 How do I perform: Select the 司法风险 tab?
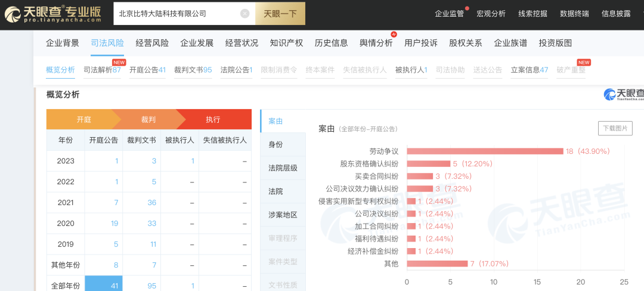coord(107,43)
